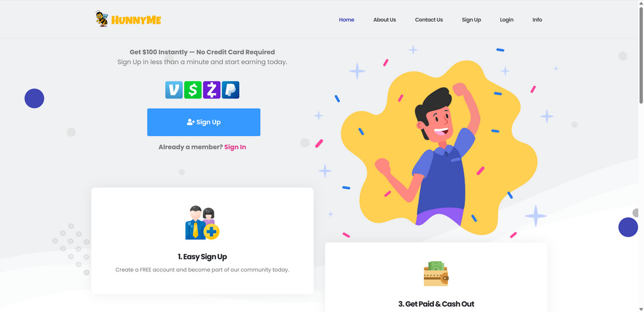Image resolution: width=644 pixels, height=312 pixels.
Task: Click the blue Sign Up button
Action: coord(204,122)
